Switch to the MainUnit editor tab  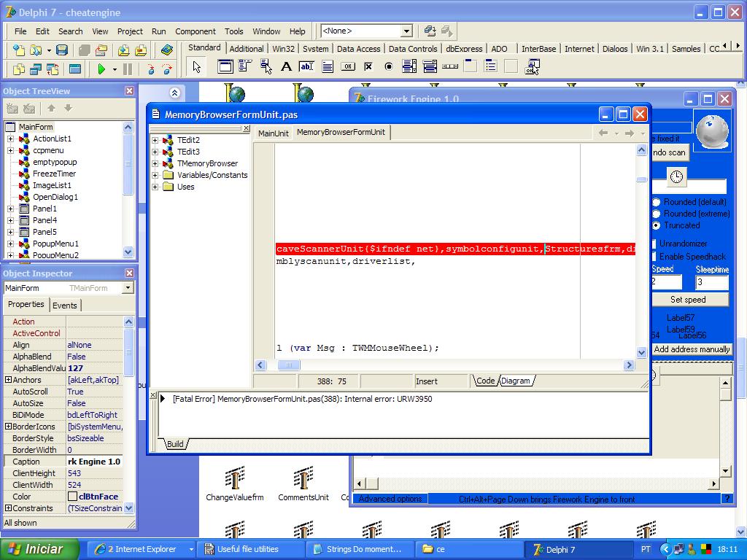tap(273, 133)
